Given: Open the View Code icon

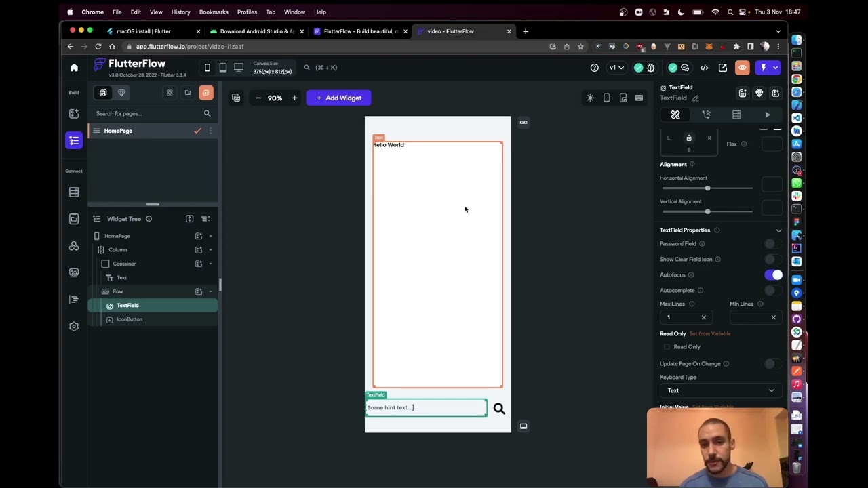Looking at the screenshot, I should click(704, 68).
